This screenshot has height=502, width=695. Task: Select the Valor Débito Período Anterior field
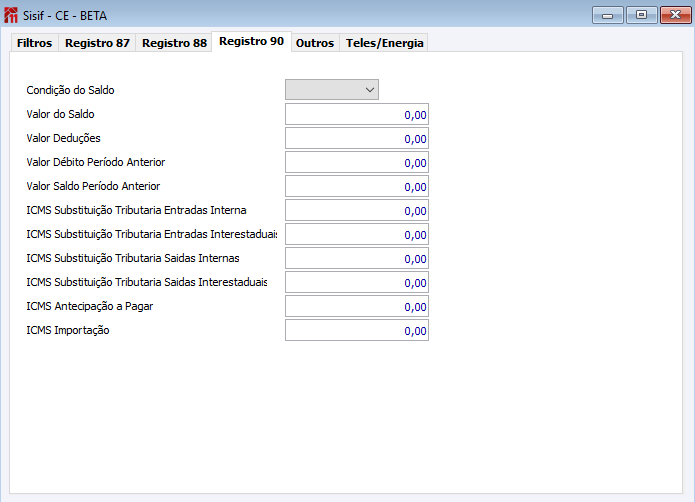point(357,162)
